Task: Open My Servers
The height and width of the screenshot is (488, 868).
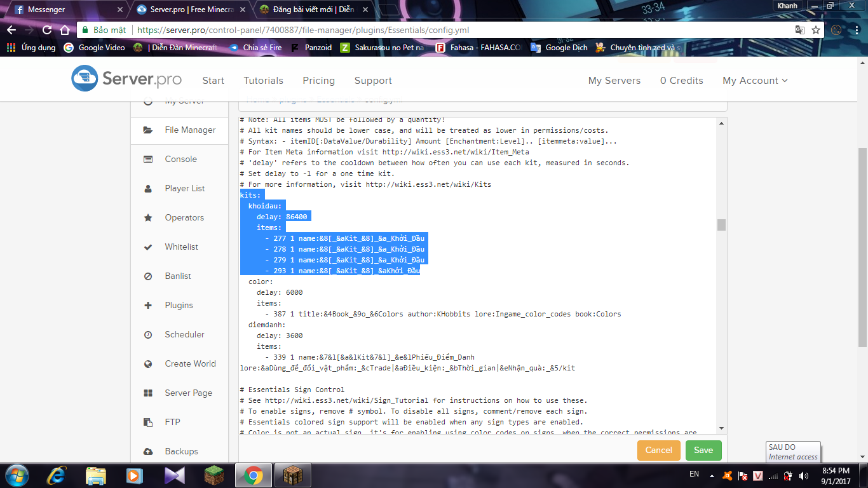Action: pos(614,81)
